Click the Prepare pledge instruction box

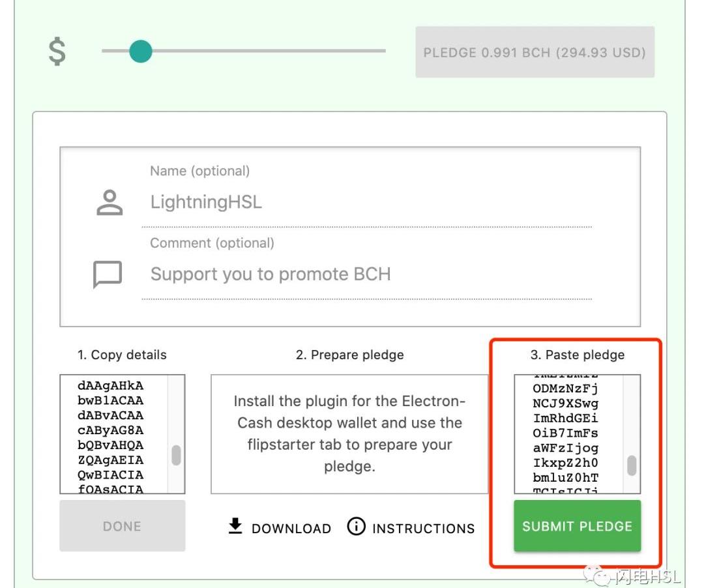pos(349,434)
